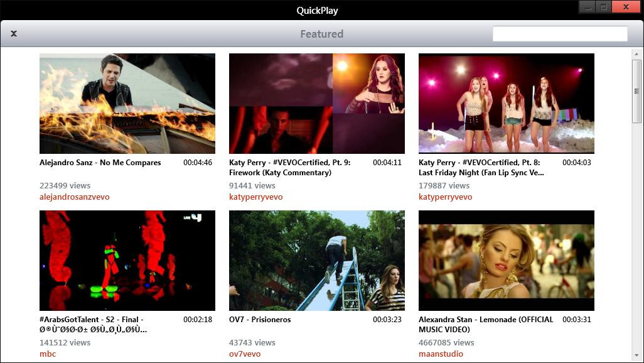Click the '91441 views' count
The image size is (644, 363).
coord(252,186)
